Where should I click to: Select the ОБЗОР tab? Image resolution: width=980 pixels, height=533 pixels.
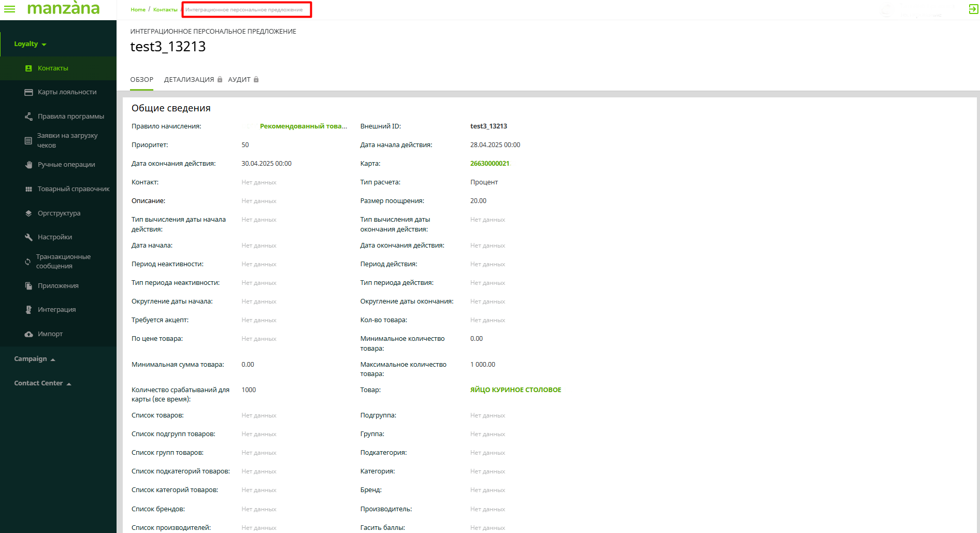pos(141,80)
